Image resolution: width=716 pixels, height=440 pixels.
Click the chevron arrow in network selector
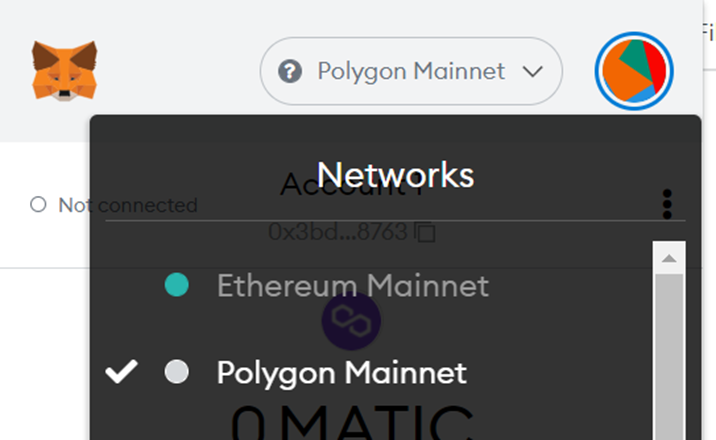pyautogui.click(x=532, y=71)
